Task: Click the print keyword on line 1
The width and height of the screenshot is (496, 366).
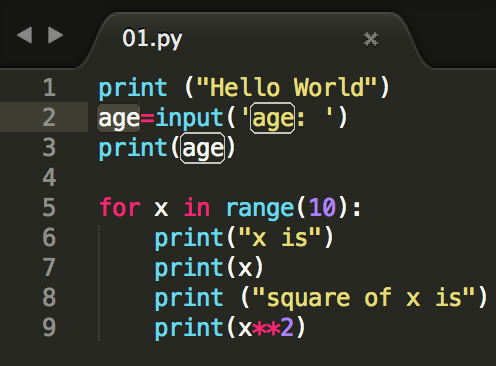Action: coord(133,88)
